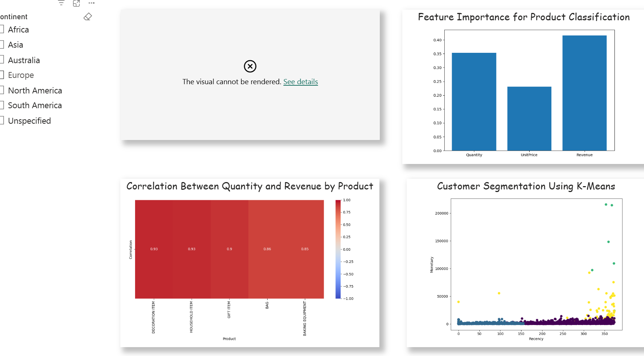
Task: Click the 'UnitPrice' x-axis label
Action: 529,155
